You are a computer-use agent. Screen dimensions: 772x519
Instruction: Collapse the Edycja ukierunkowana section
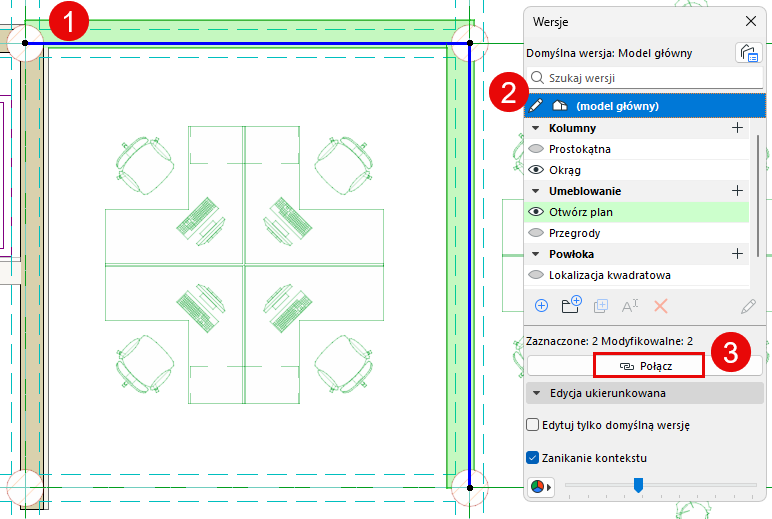tap(537, 393)
